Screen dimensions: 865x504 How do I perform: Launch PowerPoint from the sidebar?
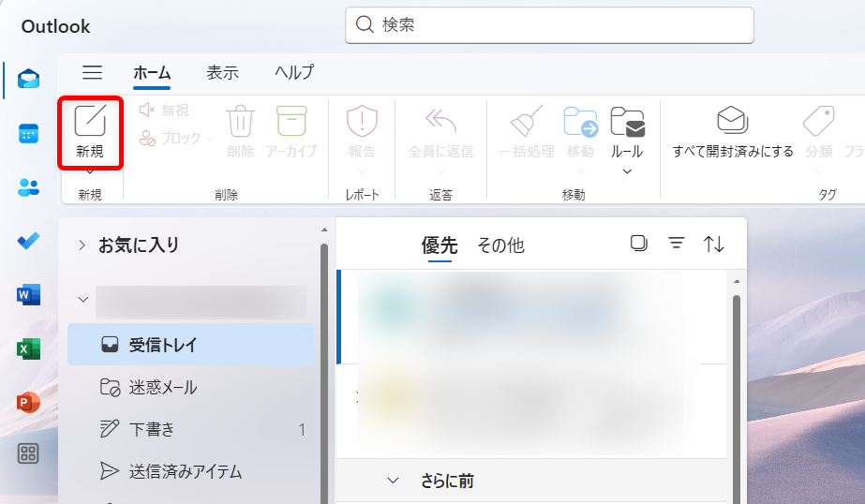pyautogui.click(x=28, y=403)
